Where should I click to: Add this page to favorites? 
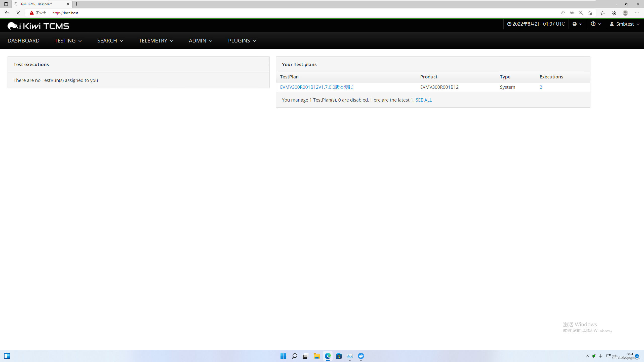click(590, 13)
